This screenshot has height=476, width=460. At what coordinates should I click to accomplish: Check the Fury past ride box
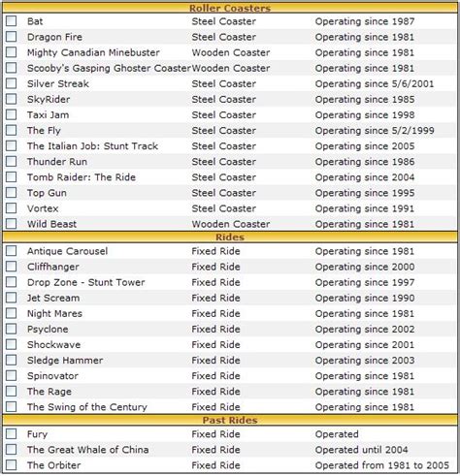12,433
